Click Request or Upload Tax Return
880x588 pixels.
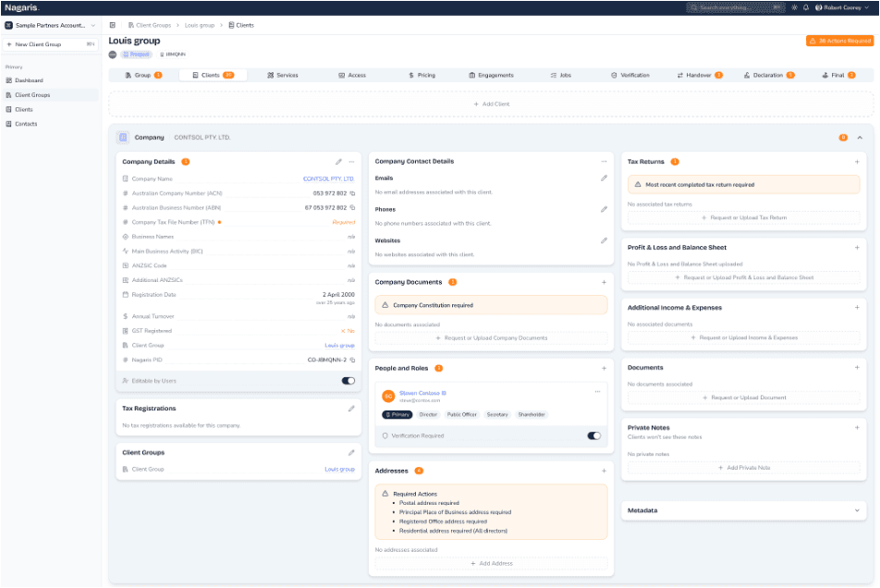(743, 217)
